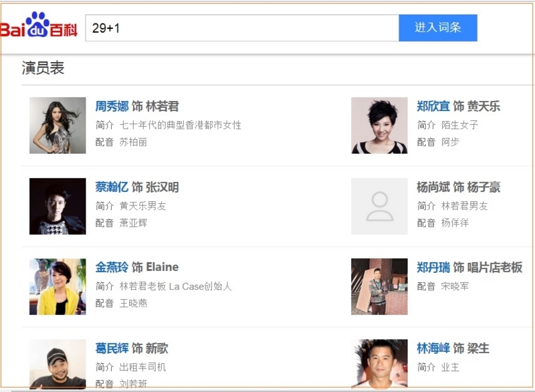The width and height of the screenshot is (535, 392).
Task: Open the 蔡瀚亿 actor link
Action: point(112,187)
